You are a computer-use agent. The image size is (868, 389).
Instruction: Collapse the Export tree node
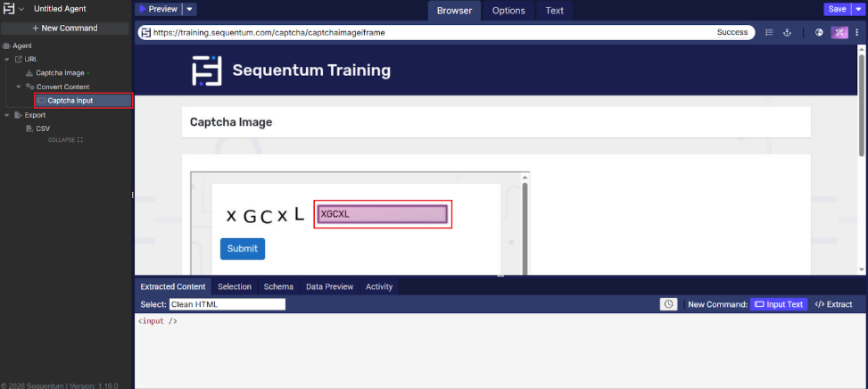coord(7,115)
